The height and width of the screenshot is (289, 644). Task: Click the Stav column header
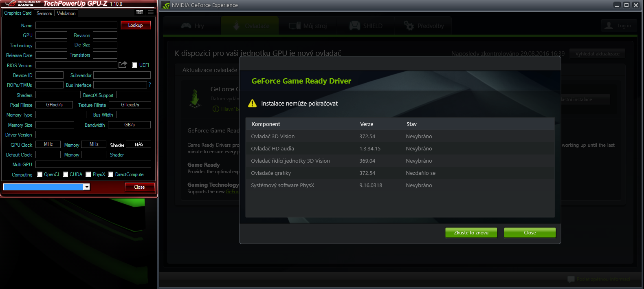pyautogui.click(x=411, y=124)
